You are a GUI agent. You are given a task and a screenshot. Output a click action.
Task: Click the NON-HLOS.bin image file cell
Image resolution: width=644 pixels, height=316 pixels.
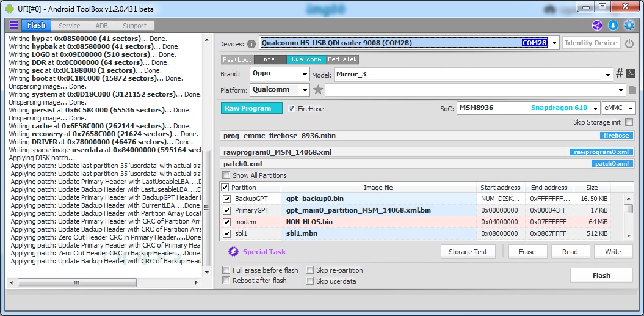tap(378, 222)
